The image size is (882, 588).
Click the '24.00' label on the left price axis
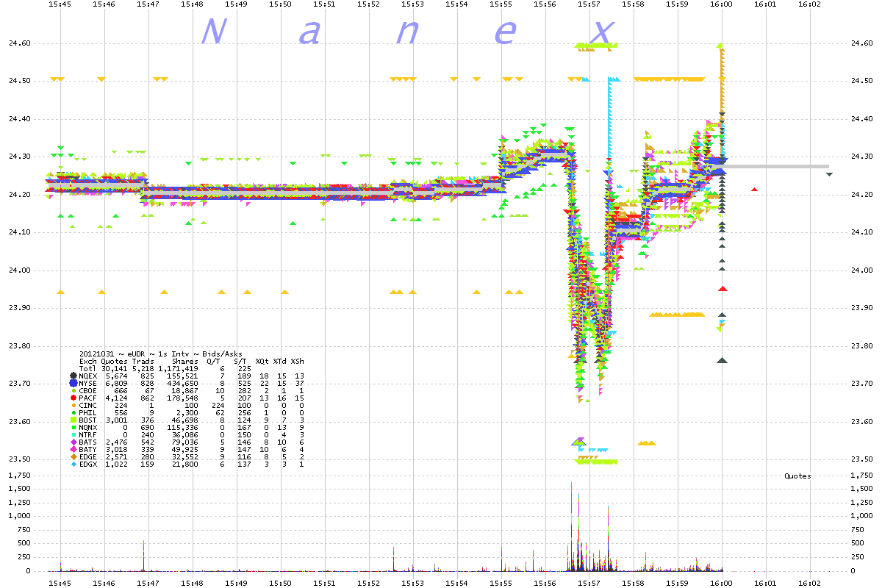pyautogui.click(x=18, y=270)
